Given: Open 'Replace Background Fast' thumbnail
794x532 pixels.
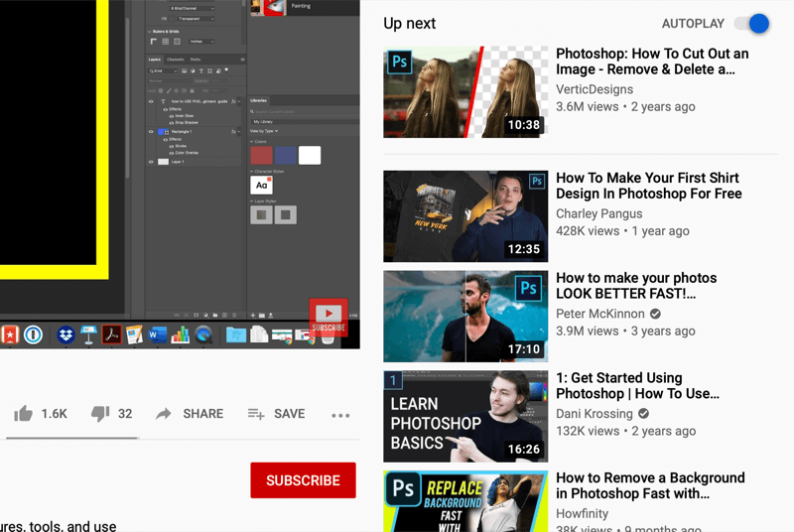Looking at the screenshot, I should pyautogui.click(x=465, y=501).
